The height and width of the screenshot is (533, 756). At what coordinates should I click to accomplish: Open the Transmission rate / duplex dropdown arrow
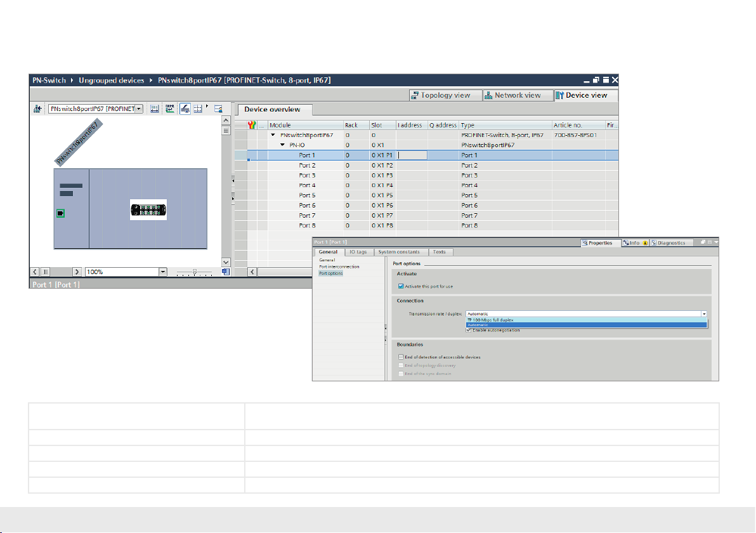pyautogui.click(x=705, y=314)
